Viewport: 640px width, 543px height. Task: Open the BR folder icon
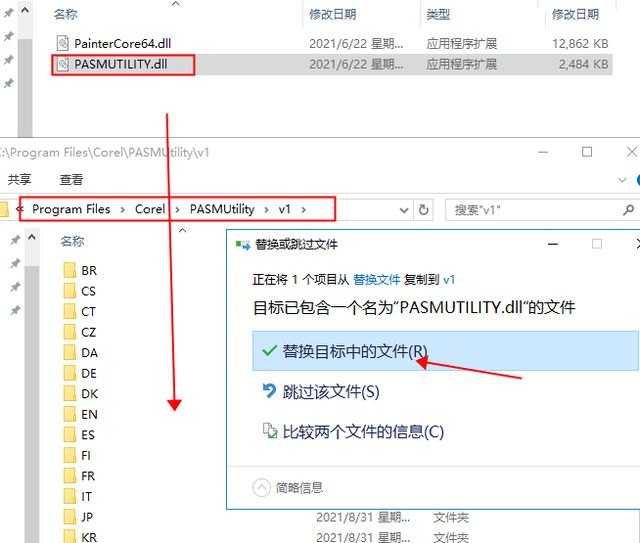(69, 271)
